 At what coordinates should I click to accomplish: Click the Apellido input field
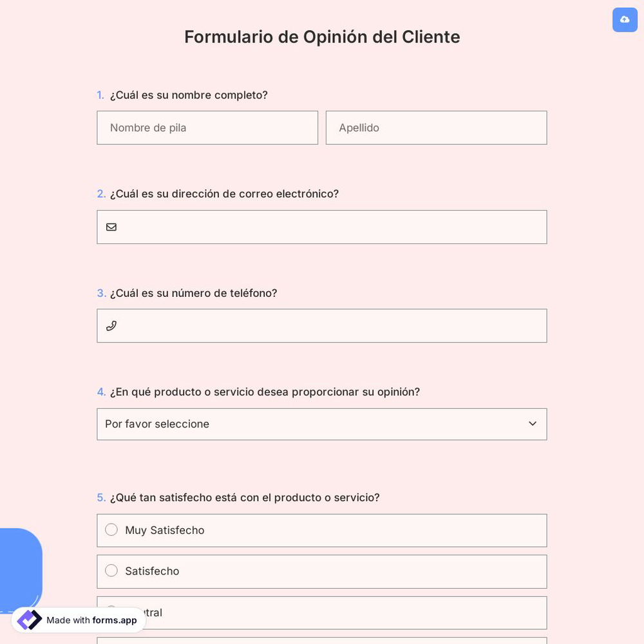(436, 128)
